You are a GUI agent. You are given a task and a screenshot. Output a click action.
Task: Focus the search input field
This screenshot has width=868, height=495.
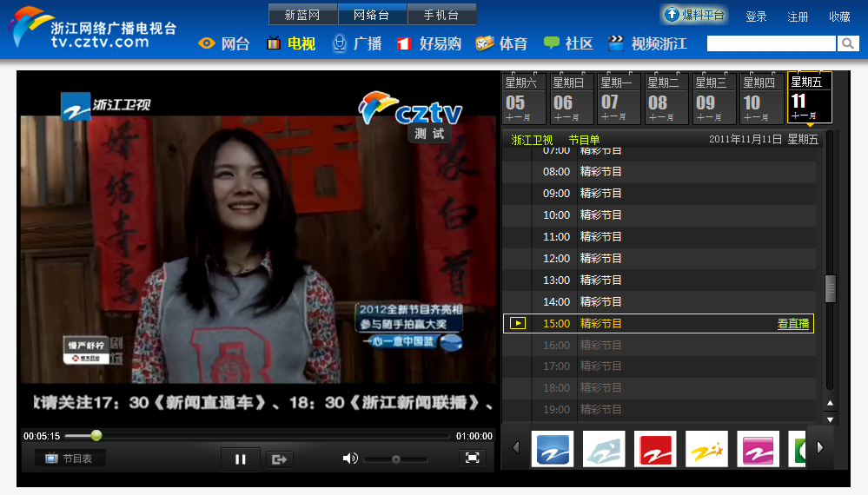coord(772,43)
